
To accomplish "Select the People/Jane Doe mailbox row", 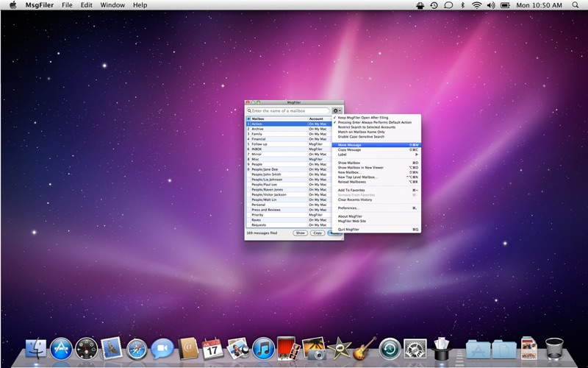I will pos(289,169).
